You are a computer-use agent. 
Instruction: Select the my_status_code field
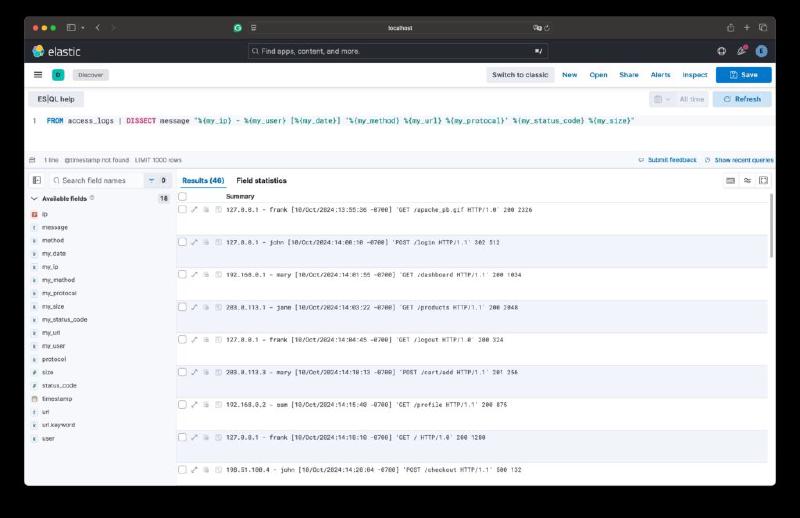pos(64,319)
